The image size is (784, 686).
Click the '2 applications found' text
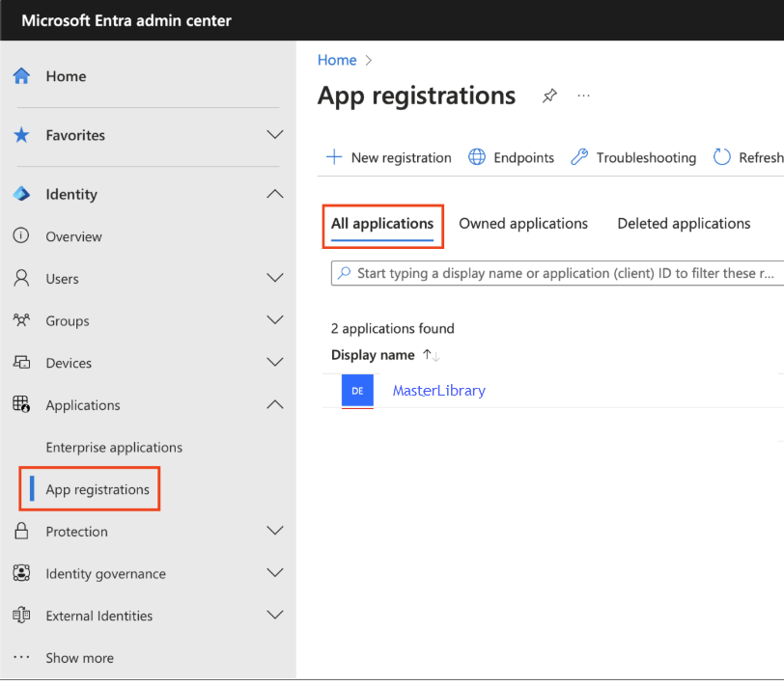tap(393, 328)
